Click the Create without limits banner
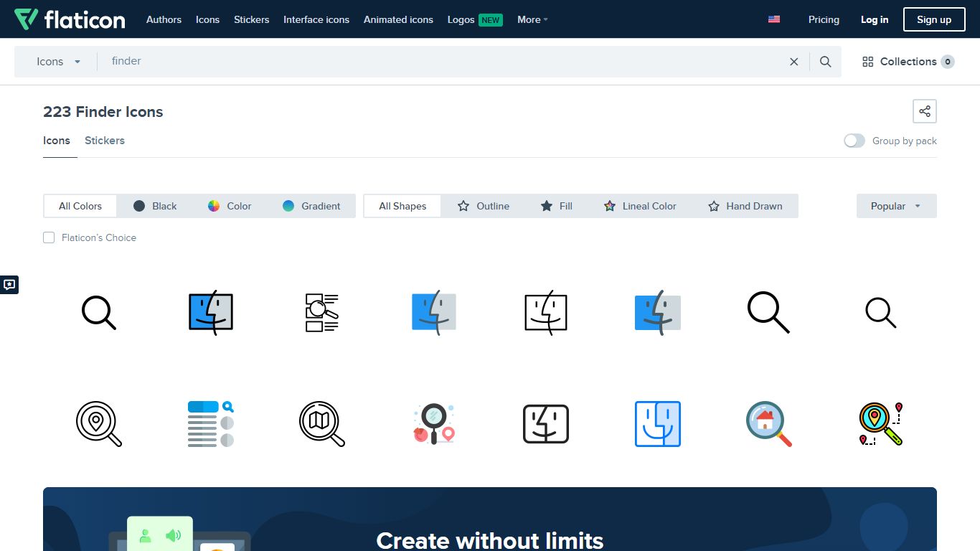 click(490, 519)
